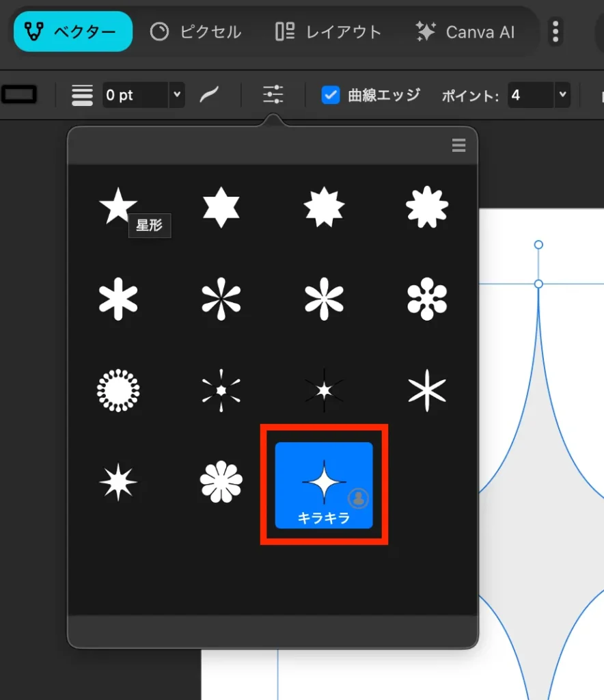Viewport: 604px width, 700px height.
Task: Click the three-dot more options button
Action: pos(555,31)
